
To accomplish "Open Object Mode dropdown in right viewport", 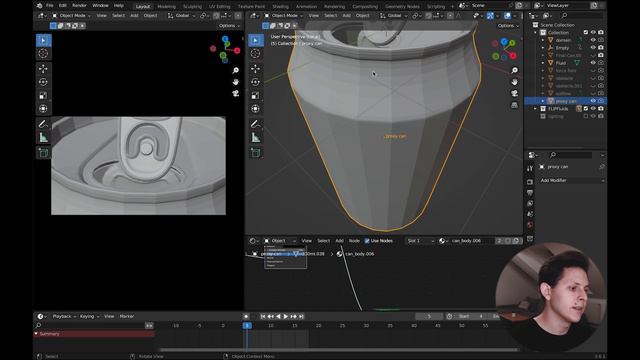I will coord(283,16).
